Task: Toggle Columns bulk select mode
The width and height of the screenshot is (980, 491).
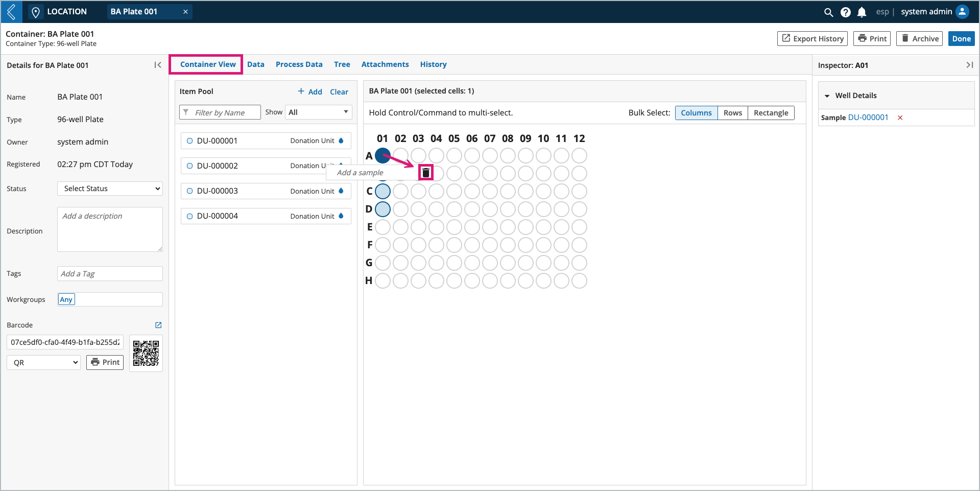Action: 696,113
